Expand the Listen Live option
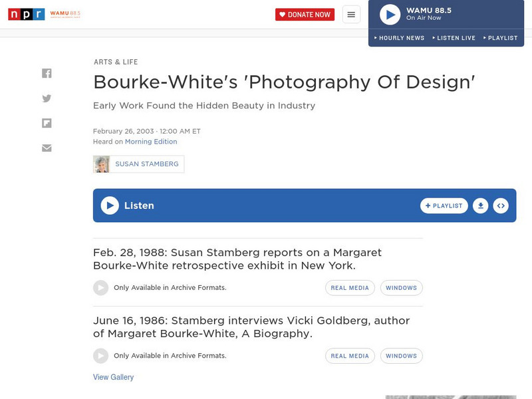The image size is (532, 399). tap(456, 38)
